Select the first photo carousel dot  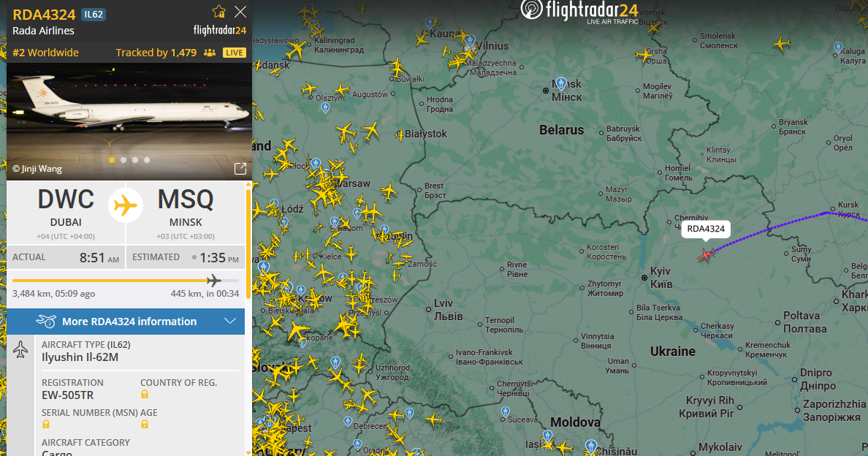click(112, 160)
